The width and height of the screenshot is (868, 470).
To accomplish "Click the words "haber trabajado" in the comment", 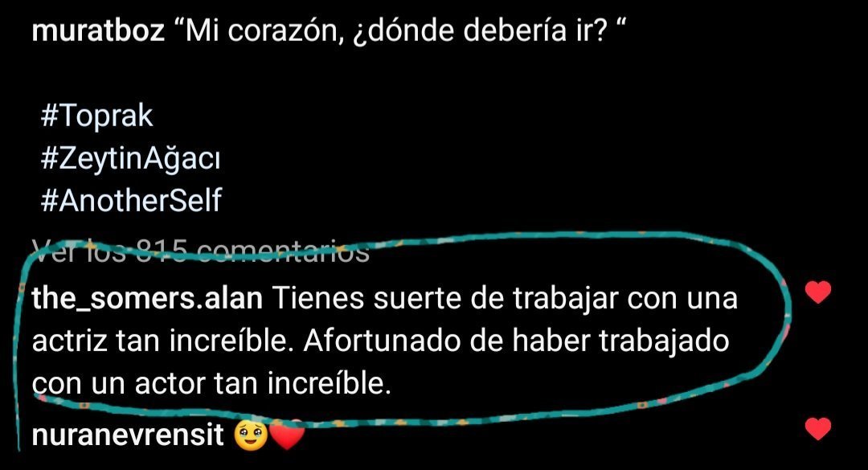I will coord(620,341).
